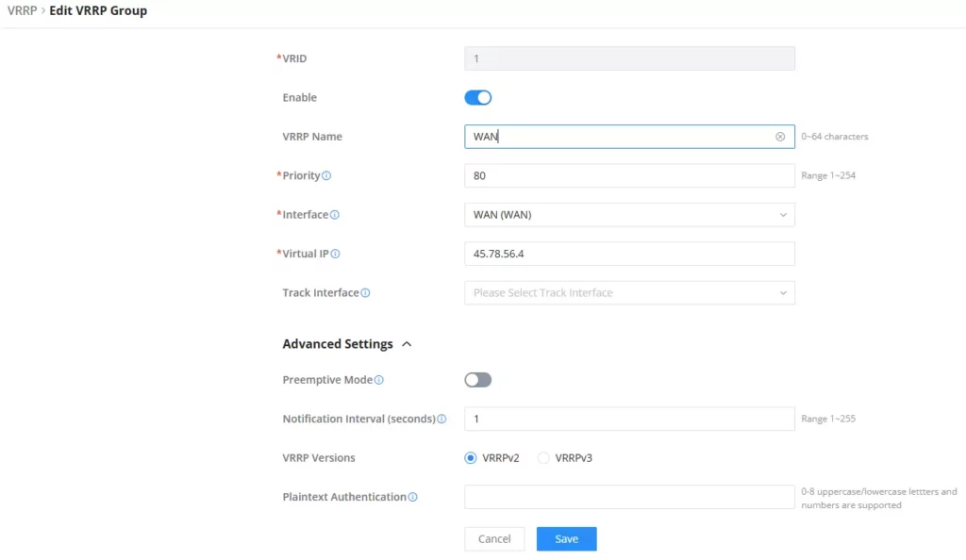Click the 'Range 1~254' hint text
Screen dimensions: 966x560
[828, 175]
